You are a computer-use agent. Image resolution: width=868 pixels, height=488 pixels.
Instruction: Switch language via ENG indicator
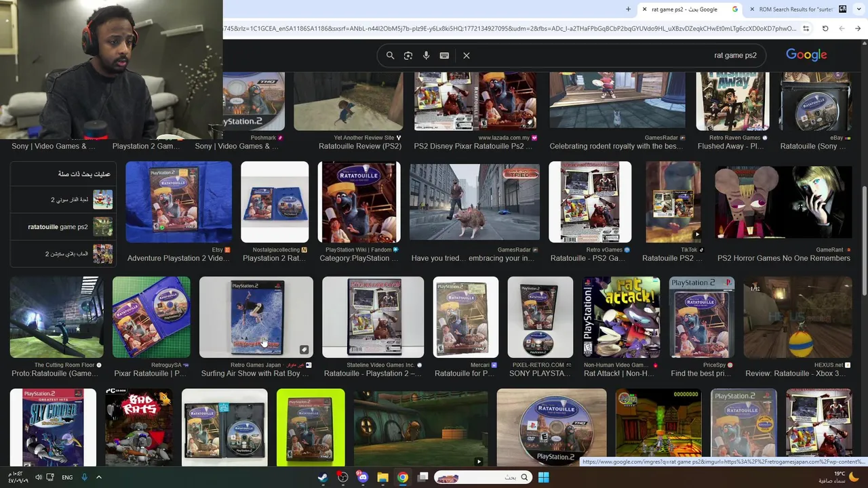(x=67, y=477)
